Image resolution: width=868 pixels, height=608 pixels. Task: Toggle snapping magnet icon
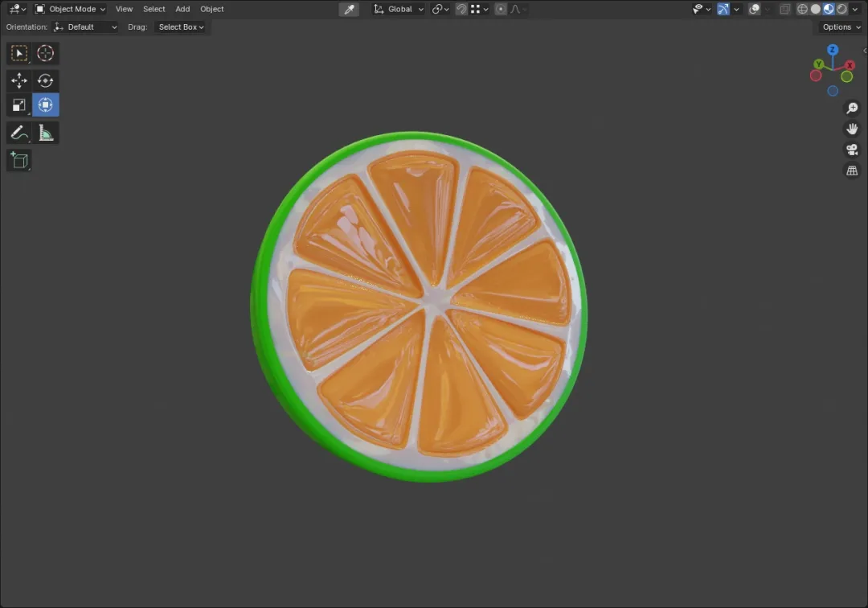(x=461, y=9)
